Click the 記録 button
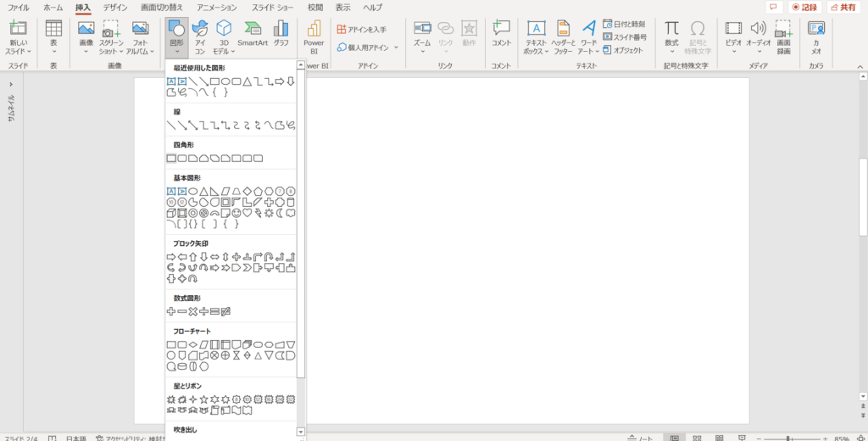 [805, 7]
